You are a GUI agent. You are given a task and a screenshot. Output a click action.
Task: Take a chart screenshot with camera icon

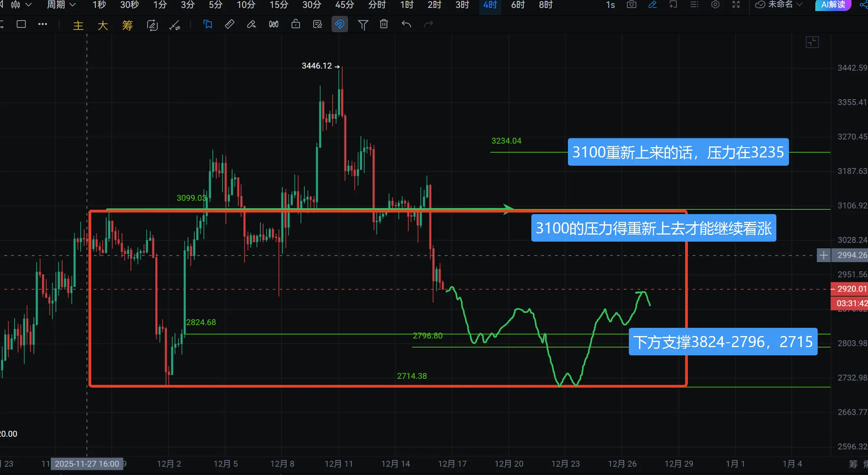pyautogui.click(x=631, y=5)
